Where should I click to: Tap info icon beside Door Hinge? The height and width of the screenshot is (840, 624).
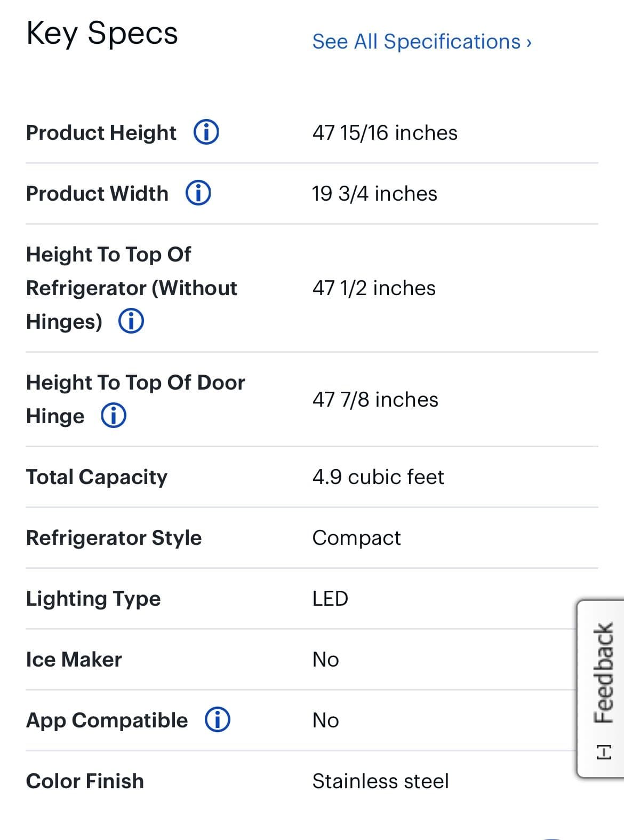click(114, 415)
